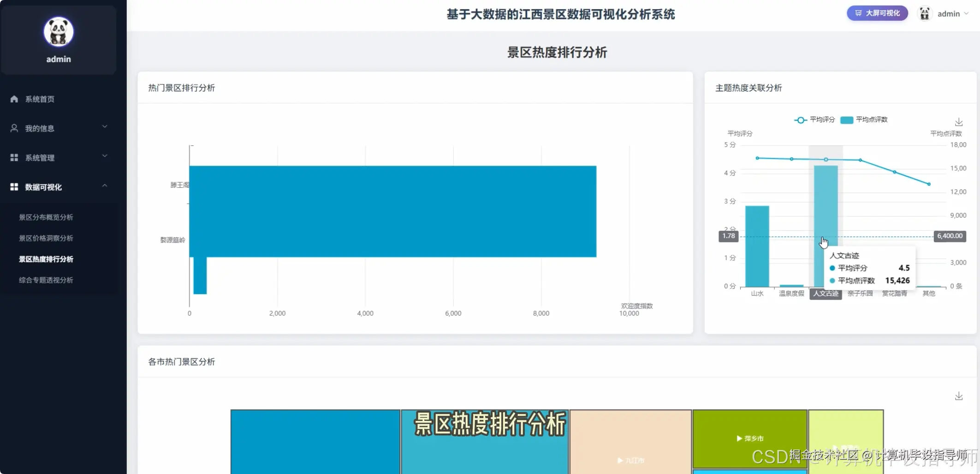Click the 15,426 value in the tooltip
980x474 pixels.
897,281
